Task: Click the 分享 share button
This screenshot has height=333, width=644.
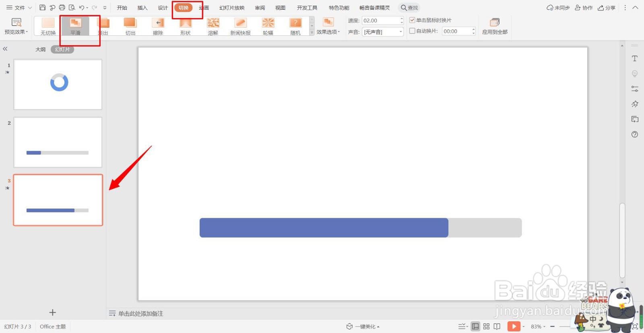Action: pos(607,8)
